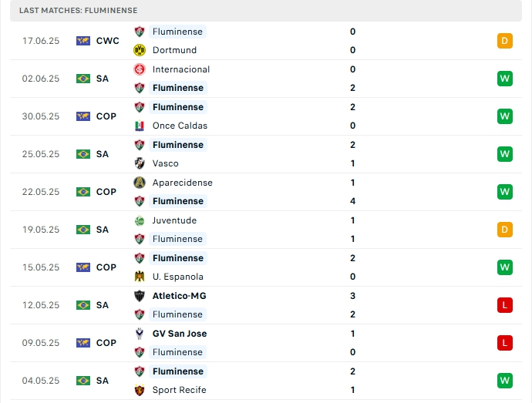Click the Aparecidense club crest icon
Screen dimensions: 532x403
click(140, 183)
